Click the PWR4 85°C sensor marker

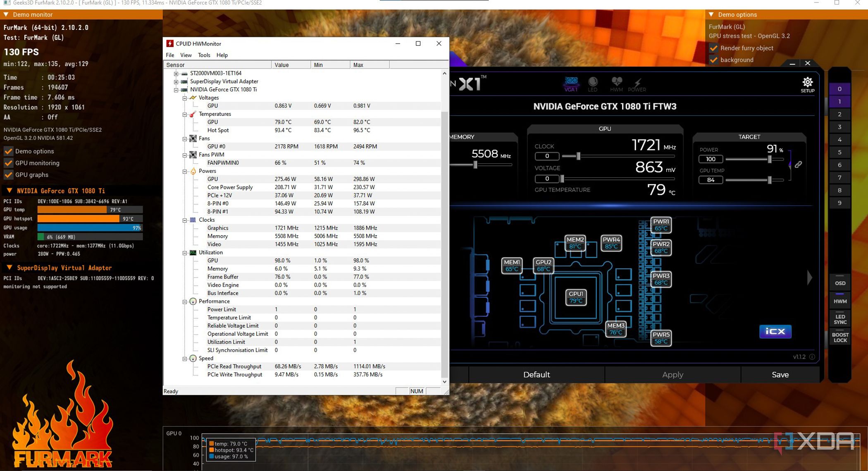click(x=611, y=243)
